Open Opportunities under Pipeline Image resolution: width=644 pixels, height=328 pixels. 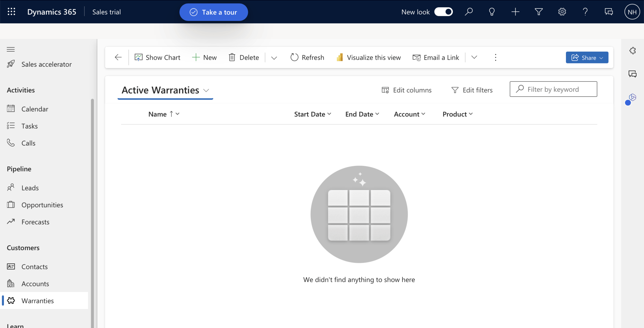click(x=42, y=205)
